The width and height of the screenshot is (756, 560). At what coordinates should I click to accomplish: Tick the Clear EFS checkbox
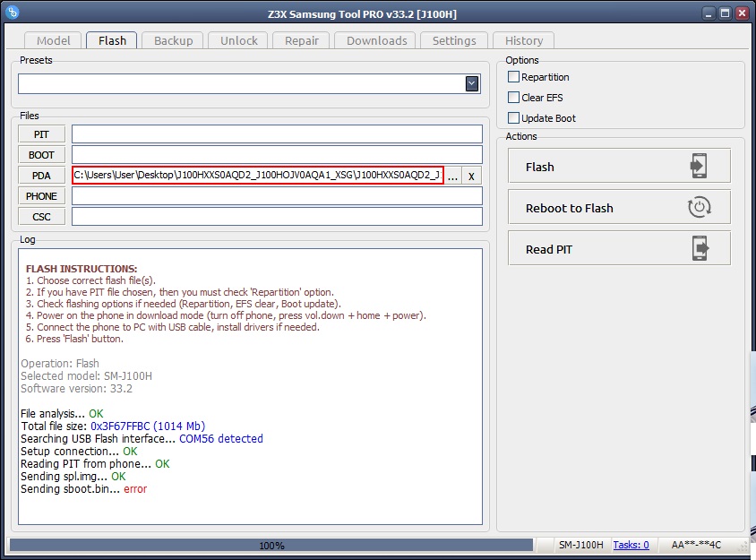(x=513, y=98)
